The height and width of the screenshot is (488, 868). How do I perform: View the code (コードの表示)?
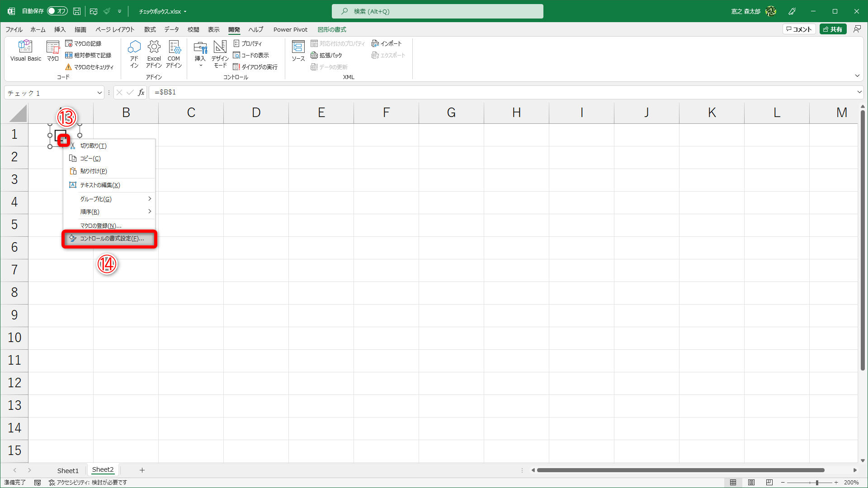click(x=251, y=55)
